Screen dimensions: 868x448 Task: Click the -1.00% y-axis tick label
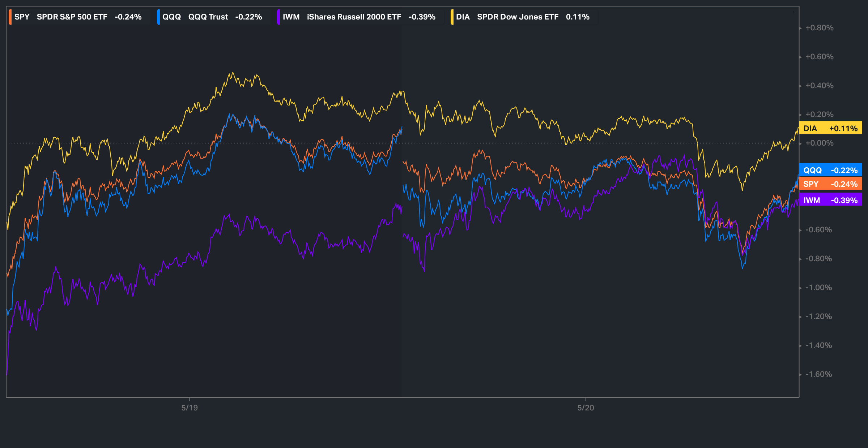pos(818,288)
